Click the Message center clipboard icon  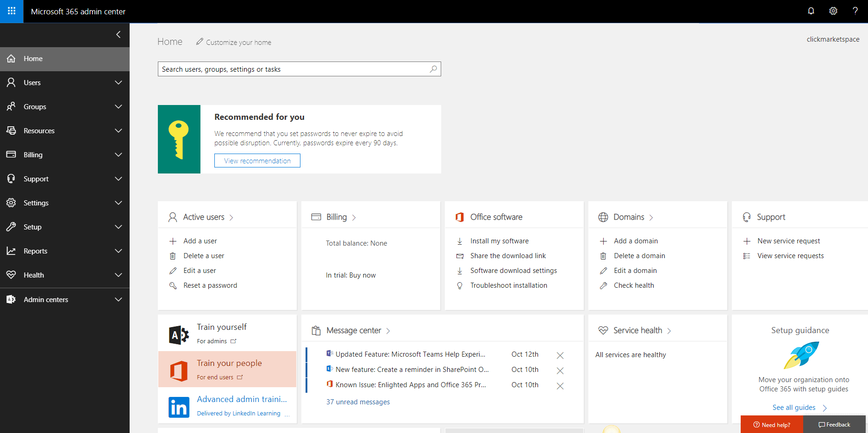[316, 330]
